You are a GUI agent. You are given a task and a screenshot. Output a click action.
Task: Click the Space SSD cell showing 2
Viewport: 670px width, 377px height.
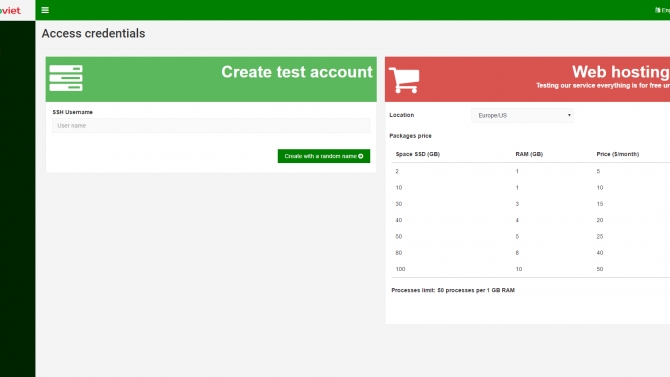(x=397, y=171)
